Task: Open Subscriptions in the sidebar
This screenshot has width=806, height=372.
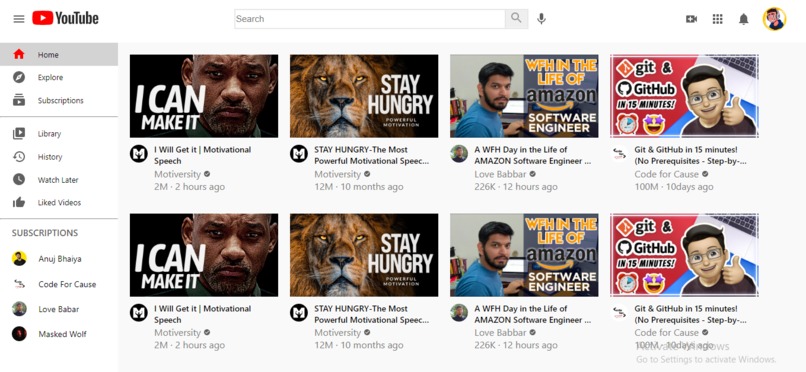Action: [x=59, y=100]
